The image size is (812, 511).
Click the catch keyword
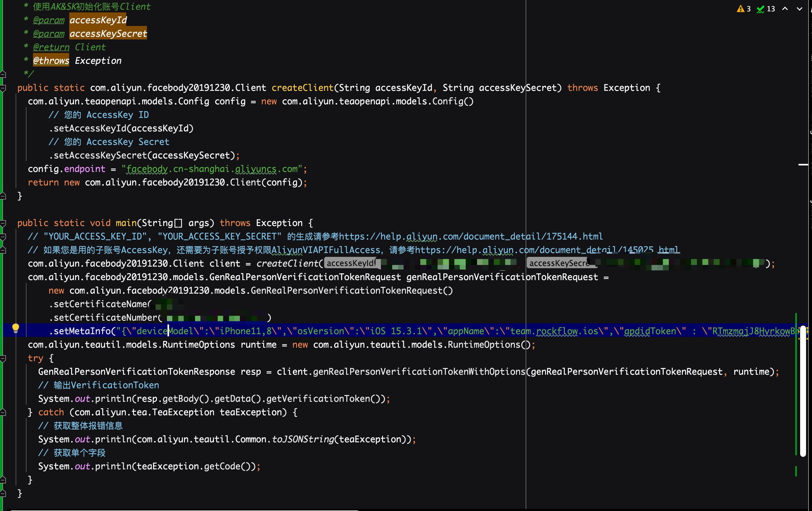pos(51,412)
